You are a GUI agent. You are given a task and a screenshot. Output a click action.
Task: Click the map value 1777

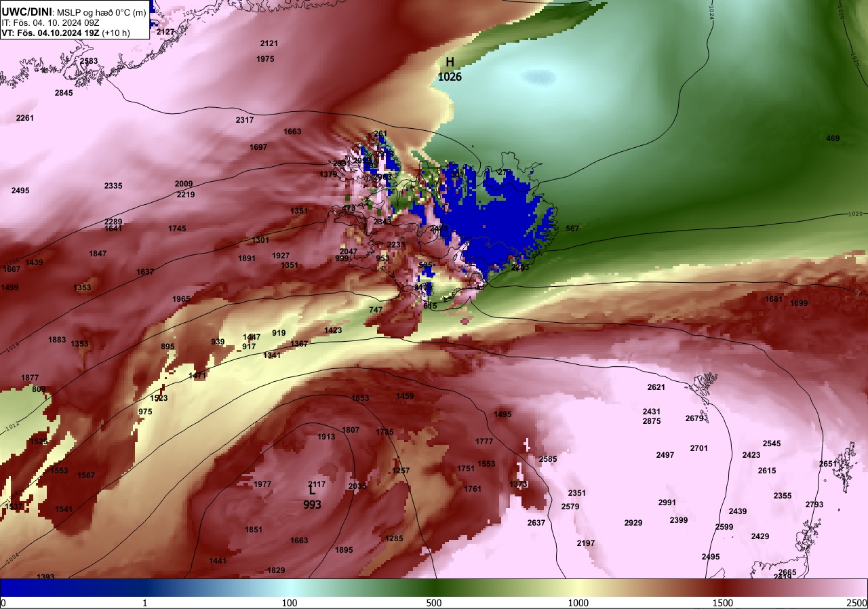point(484,441)
